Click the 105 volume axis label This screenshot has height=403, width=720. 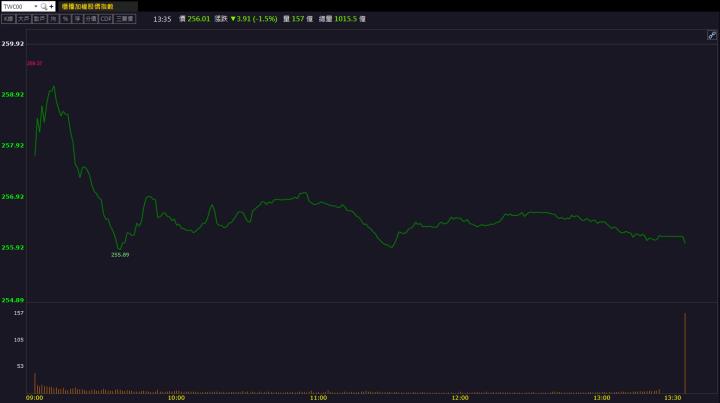[18, 340]
